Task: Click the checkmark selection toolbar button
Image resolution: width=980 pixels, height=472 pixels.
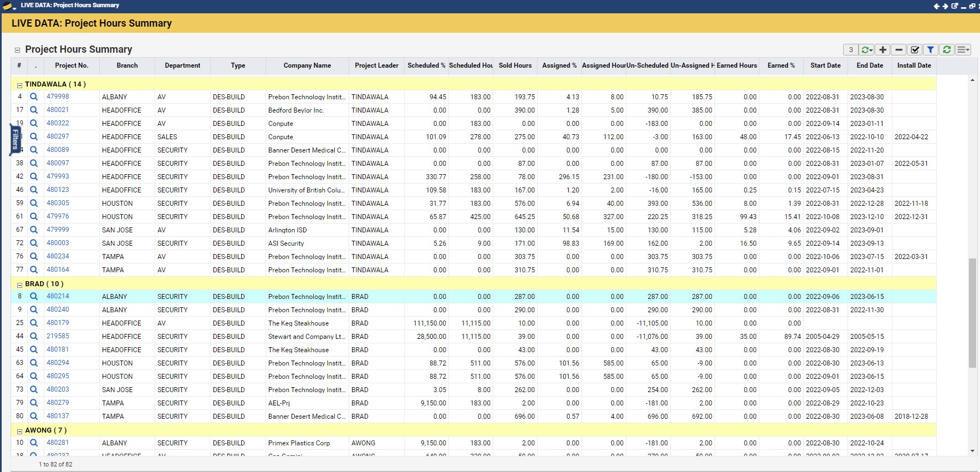Action: [x=915, y=50]
